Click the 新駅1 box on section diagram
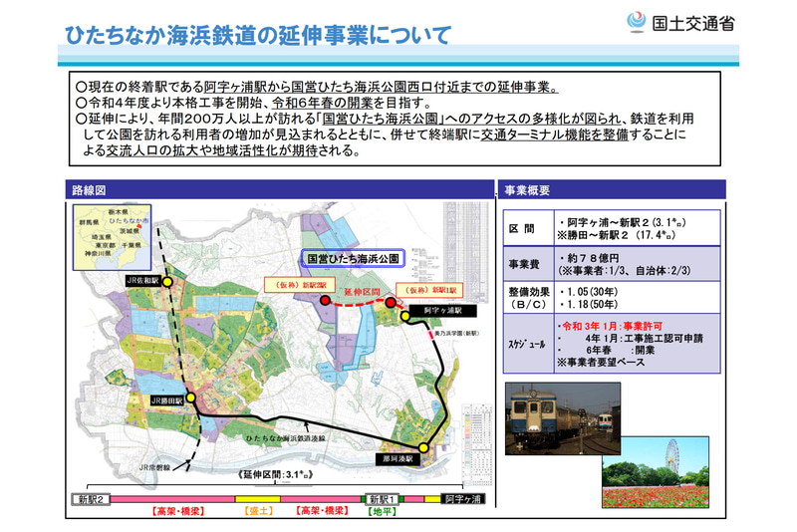Image resolution: width=797 pixels, height=532 pixels. (383, 499)
